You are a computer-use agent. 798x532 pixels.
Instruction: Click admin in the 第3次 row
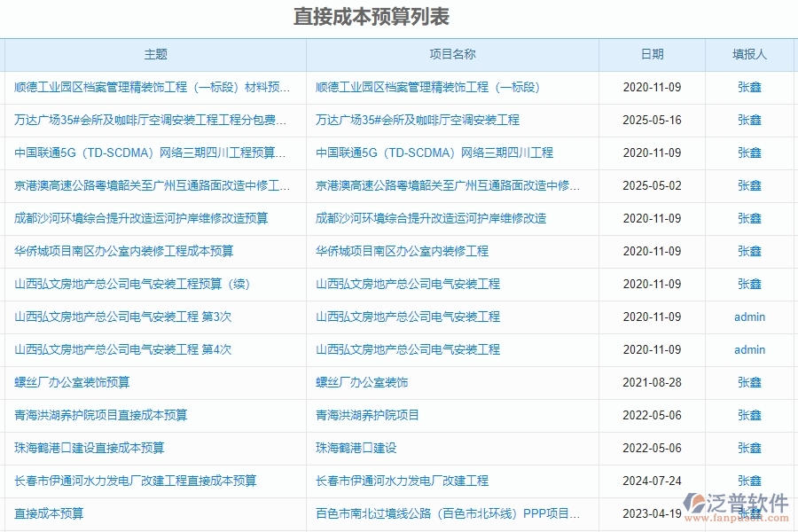click(749, 317)
